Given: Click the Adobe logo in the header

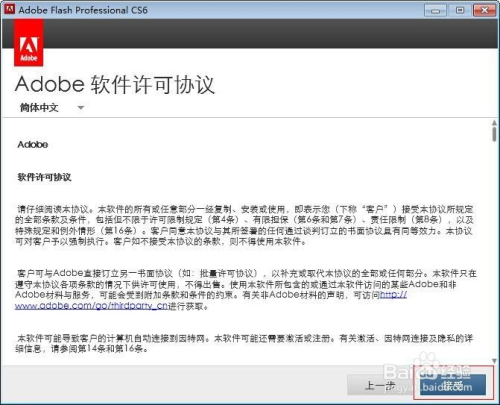Looking at the screenshot, I should click(x=29, y=43).
